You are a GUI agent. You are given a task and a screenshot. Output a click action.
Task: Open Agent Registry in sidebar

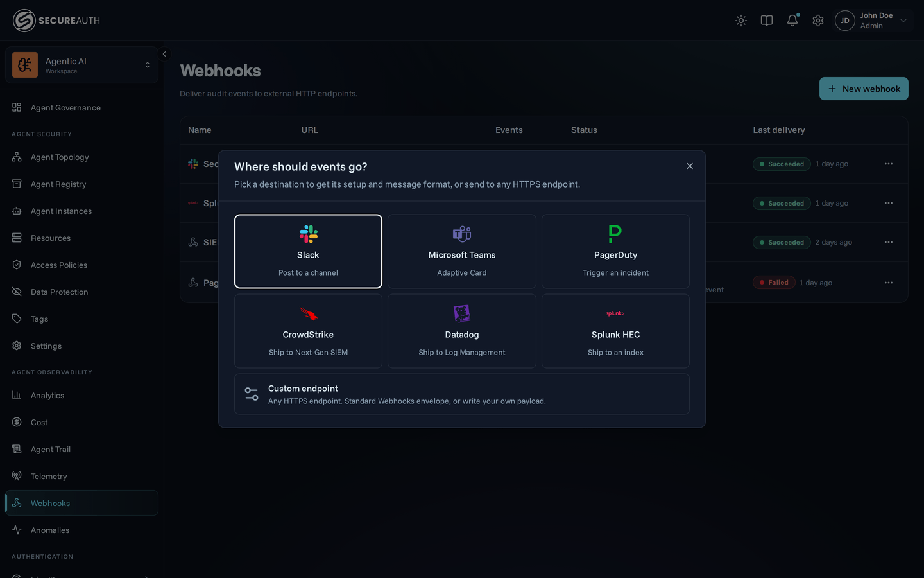click(x=81, y=184)
